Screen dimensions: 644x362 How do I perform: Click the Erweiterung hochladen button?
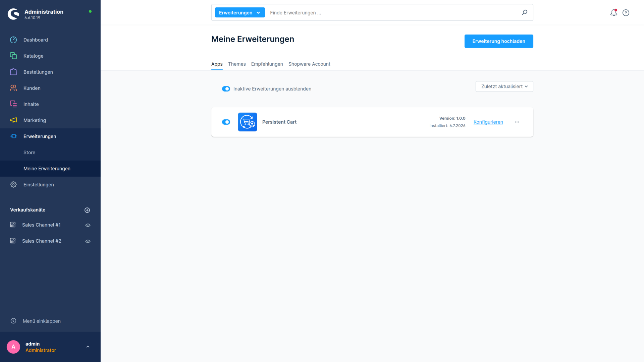pyautogui.click(x=499, y=41)
